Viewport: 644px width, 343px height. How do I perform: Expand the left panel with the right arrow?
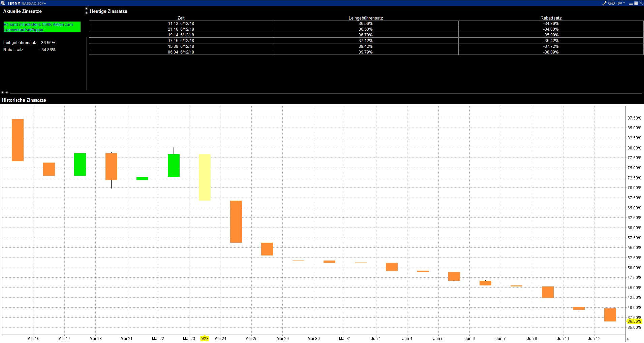pos(86,13)
